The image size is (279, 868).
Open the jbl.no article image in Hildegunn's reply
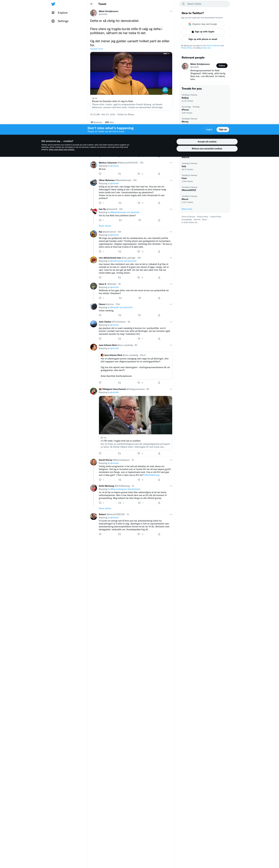(135, 415)
